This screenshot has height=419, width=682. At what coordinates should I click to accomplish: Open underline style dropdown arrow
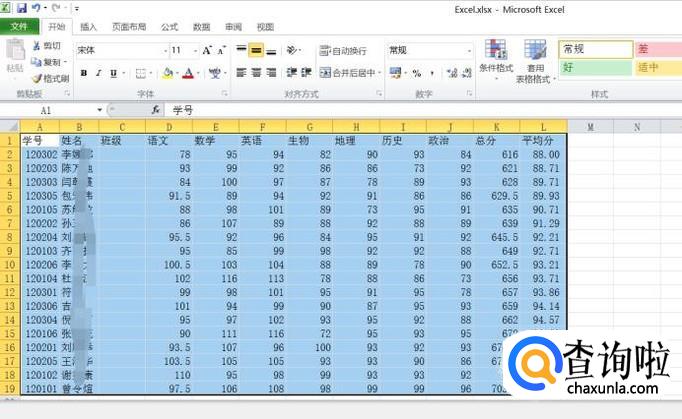coord(124,73)
